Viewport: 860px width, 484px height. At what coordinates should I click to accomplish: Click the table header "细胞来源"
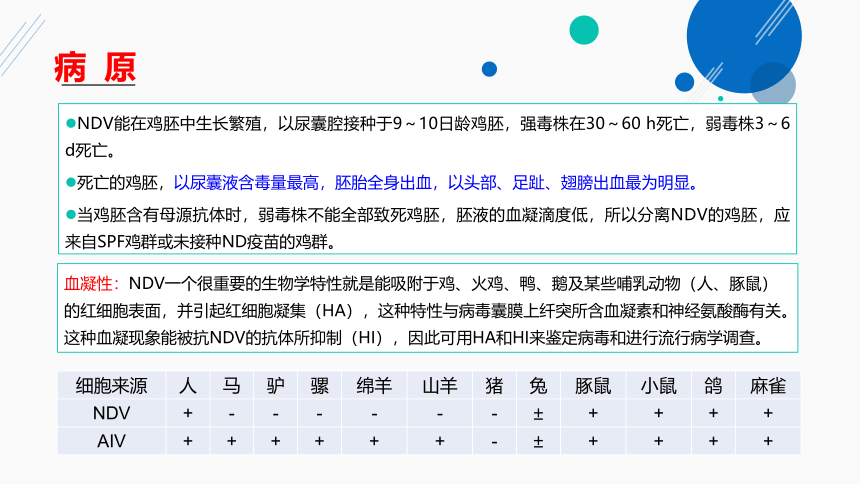112,386
